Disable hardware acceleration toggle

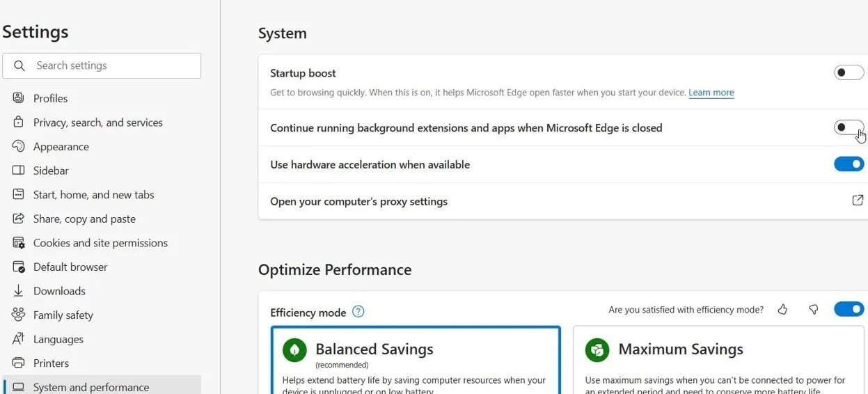(849, 164)
